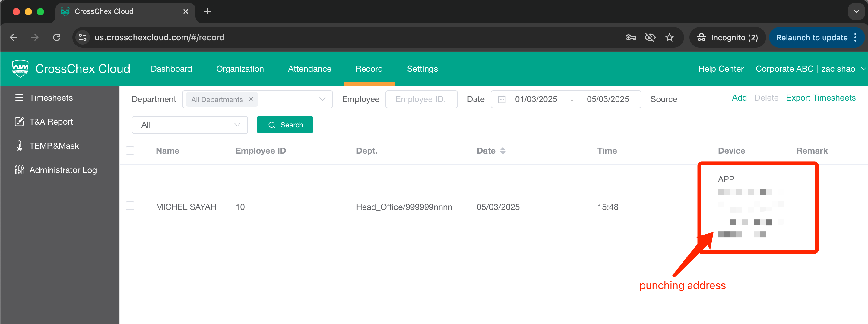
Task: Remove All Departments tag with X
Action: point(251,99)
